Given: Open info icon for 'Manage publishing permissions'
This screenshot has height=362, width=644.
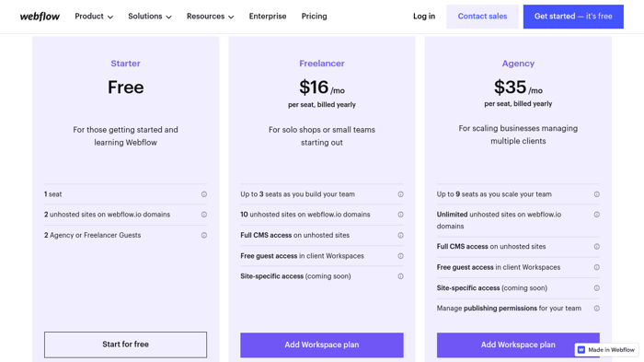Looking at the screenshot, I should pyautogui.click(x=597, y=308).
